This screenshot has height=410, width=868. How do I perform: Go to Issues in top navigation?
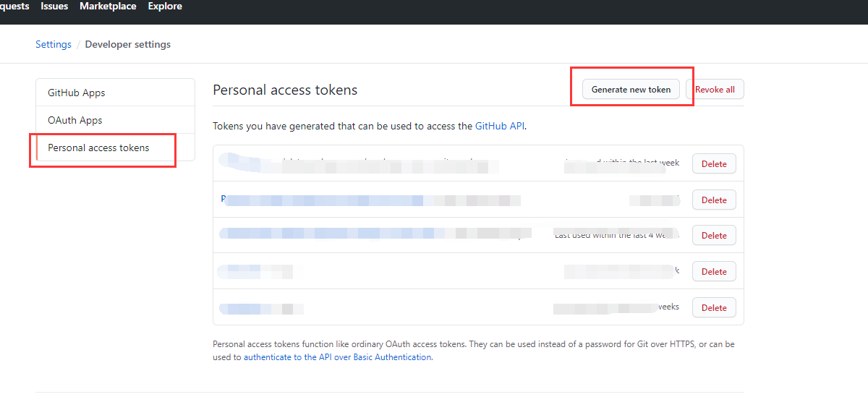click(54, 7)
